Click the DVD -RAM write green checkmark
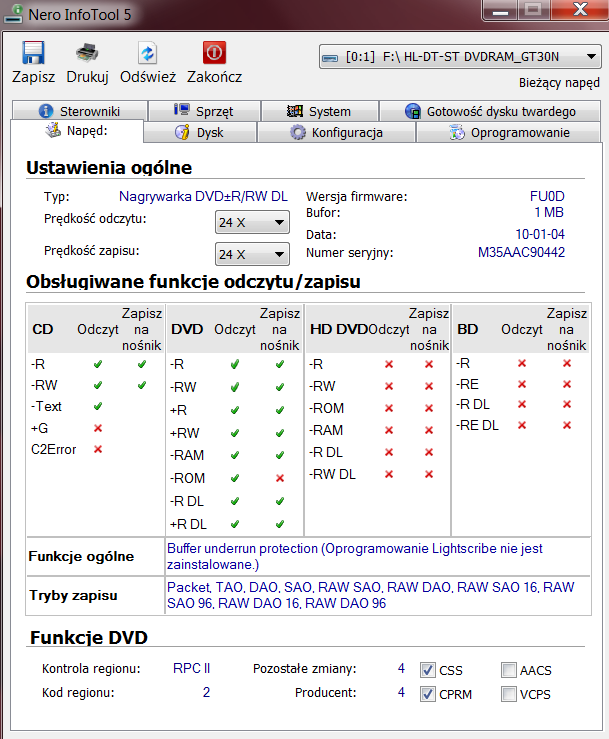Image resolution: width=609 pixels, height=739 pixels. [280, 455]
